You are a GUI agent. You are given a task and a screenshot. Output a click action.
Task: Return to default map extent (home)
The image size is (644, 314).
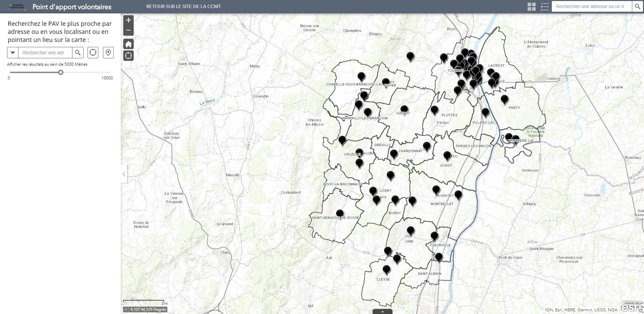pos(128,44)
